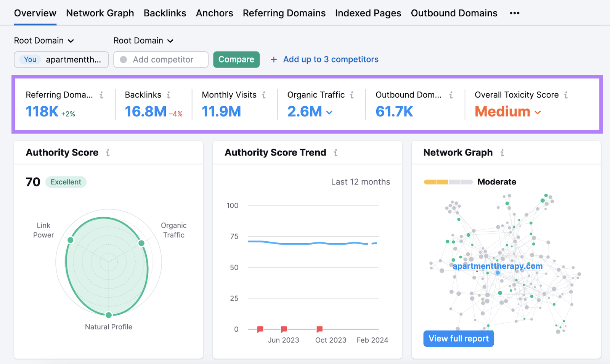The width and height of the screenshot is (610, 364).
Task: Click the Authority Score Trend info icon
Action: coord(336,152)
